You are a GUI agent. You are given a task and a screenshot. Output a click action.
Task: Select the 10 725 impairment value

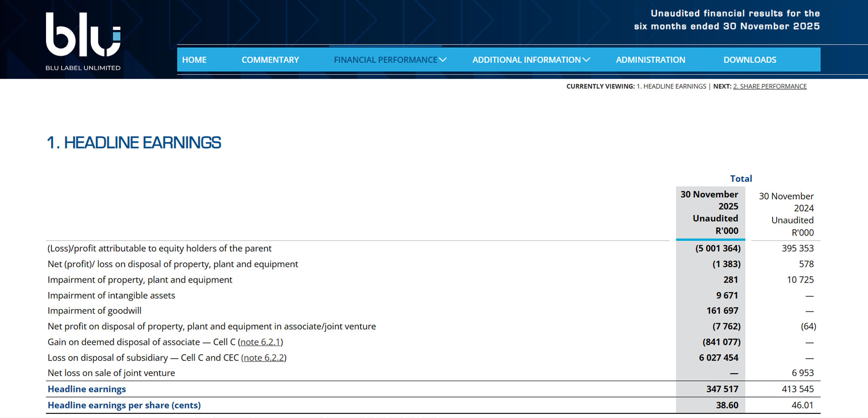tap(800, 280)
